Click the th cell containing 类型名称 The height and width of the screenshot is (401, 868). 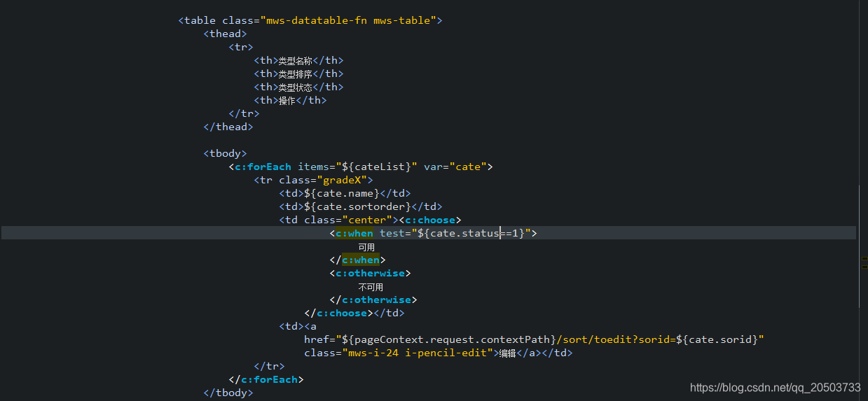(298, 60)
